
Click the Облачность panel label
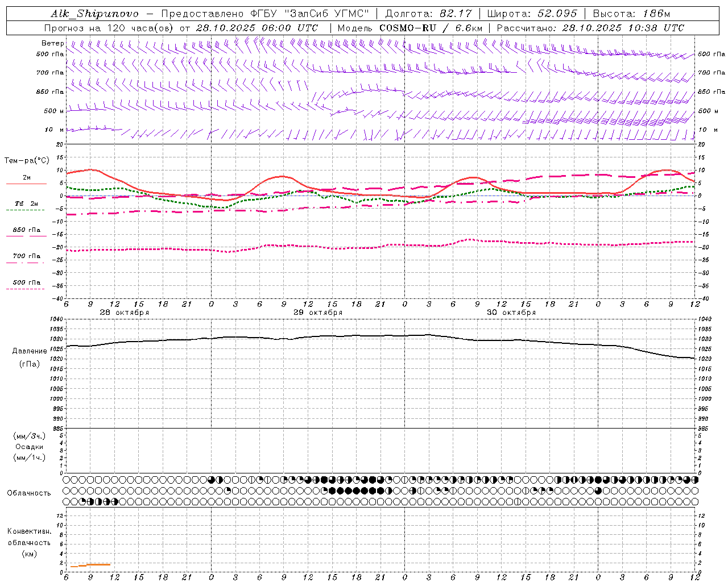(29, 493)
